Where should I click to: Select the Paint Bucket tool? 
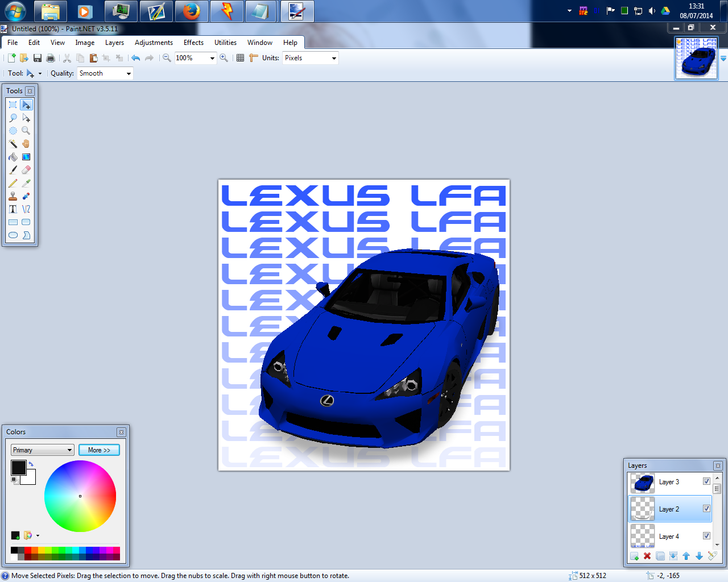click(13, 157)
